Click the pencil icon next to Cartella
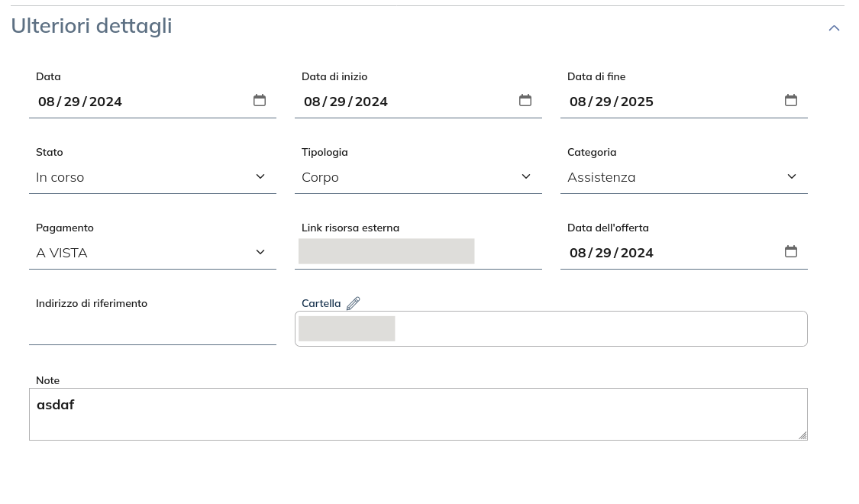The width and height of the screenshot is (859, 504). 353,303
